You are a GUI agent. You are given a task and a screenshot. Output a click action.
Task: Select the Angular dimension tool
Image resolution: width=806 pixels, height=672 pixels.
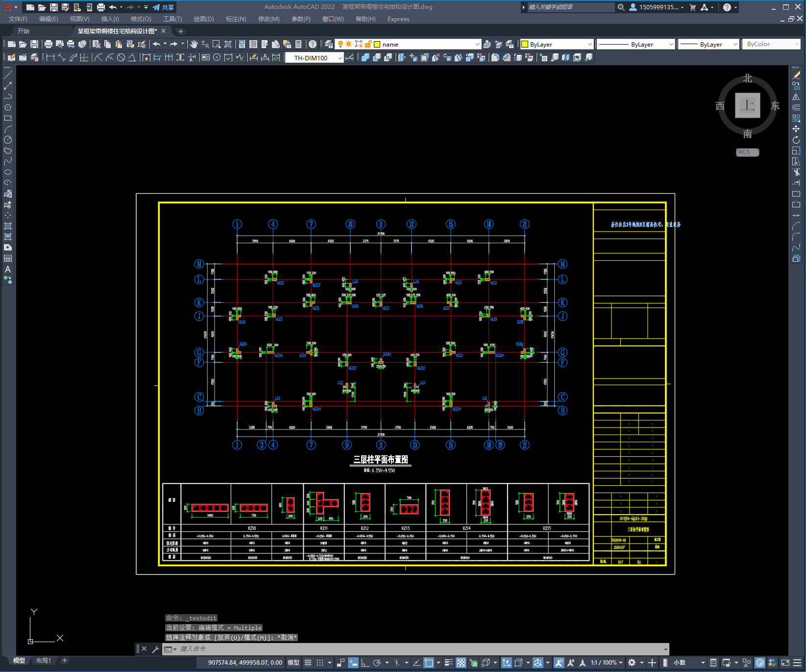tap(132, 57)
